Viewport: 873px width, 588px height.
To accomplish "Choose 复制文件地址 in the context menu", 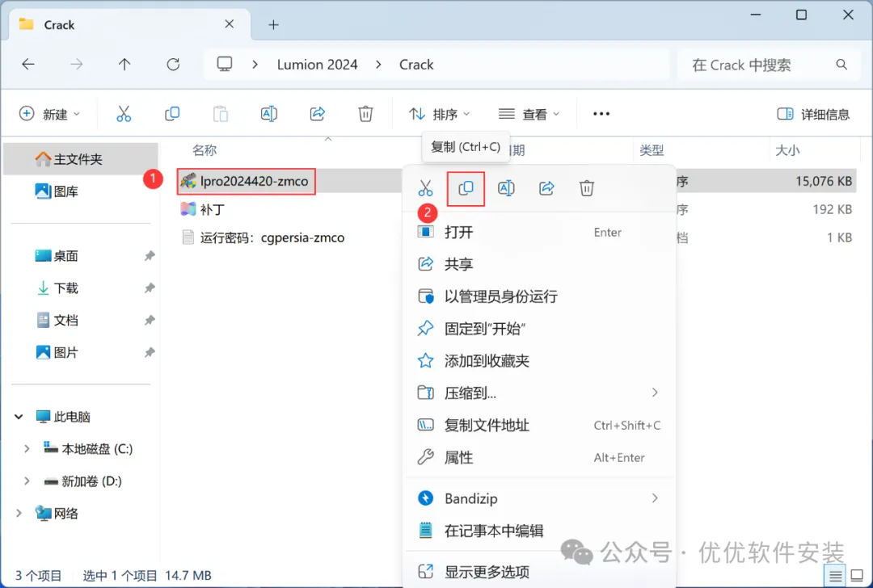I will click(x=539, y=425).
